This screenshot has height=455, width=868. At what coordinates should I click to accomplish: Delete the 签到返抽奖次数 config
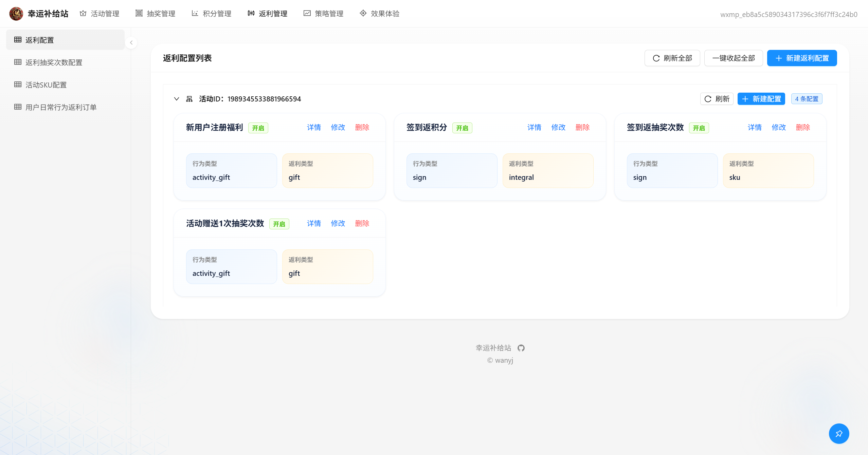[803, 128]
